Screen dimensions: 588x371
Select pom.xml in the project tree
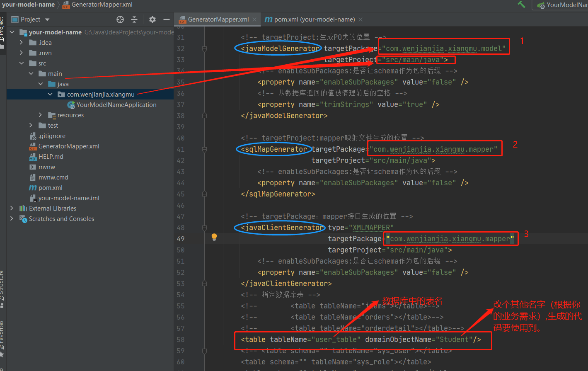click(51, 188)
